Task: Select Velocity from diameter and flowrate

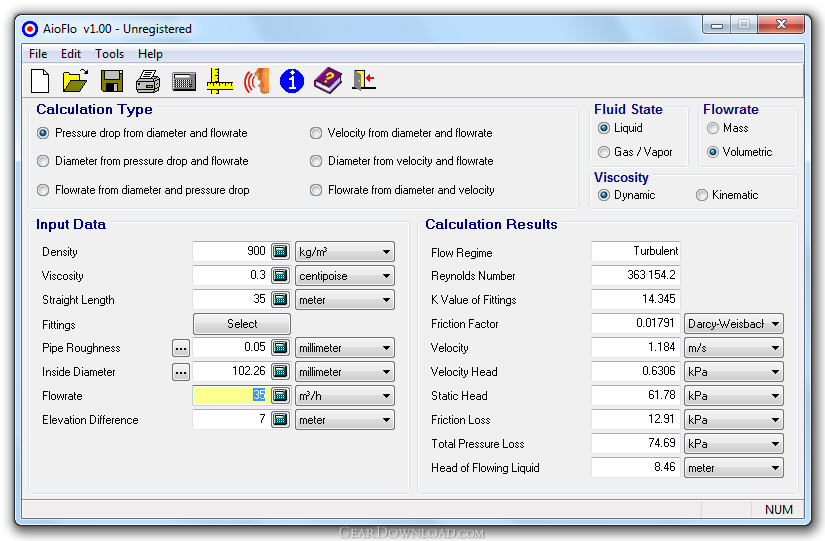Action: click(x=401, y=133)
